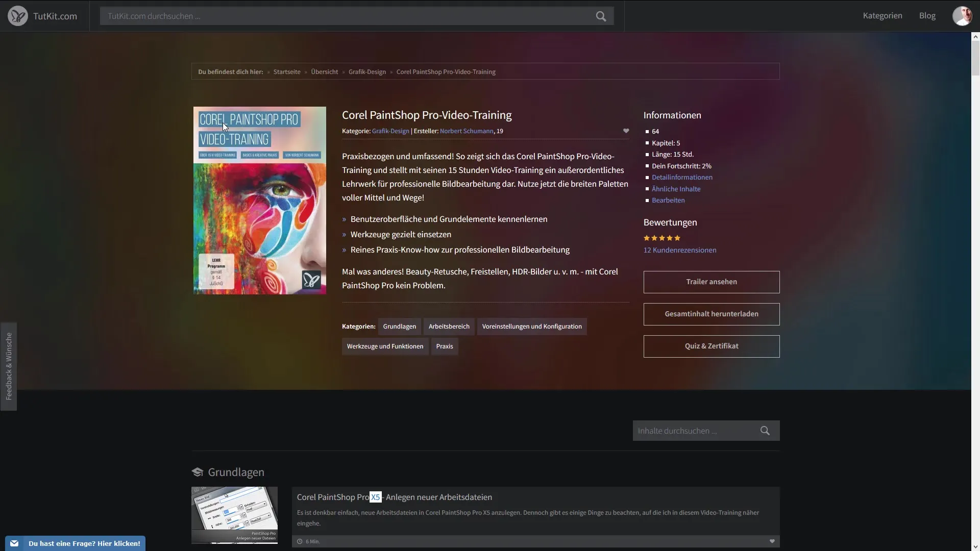
Task: Open the Blog page
Action: coord(927,16)
